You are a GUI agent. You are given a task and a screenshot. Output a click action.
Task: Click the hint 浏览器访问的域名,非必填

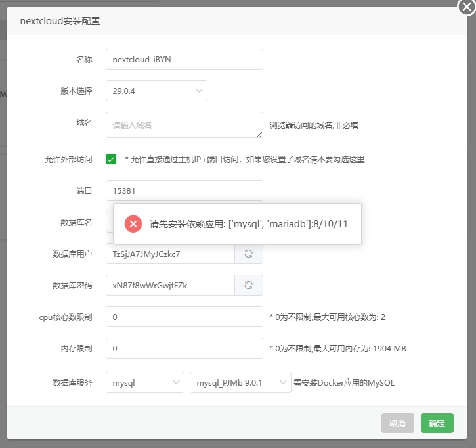click(314, 125)
